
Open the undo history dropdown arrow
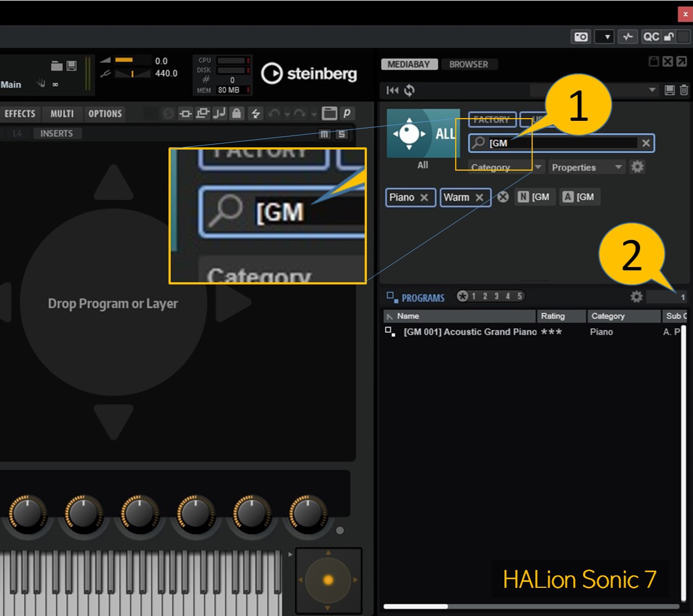(288, 114)
